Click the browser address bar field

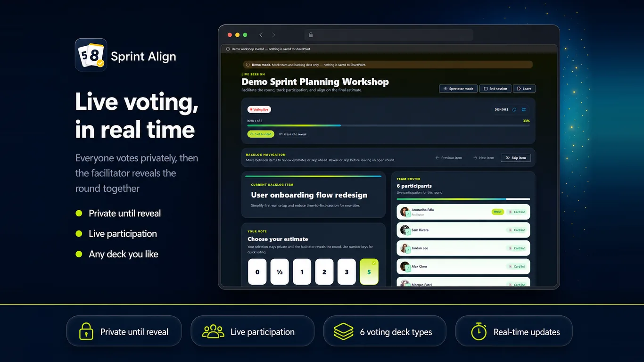[389, 35]
